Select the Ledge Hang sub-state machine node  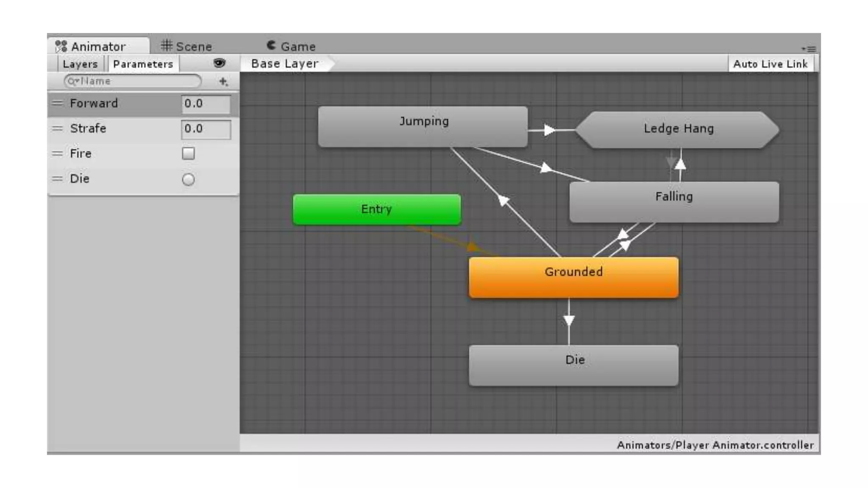coord(678,130)
